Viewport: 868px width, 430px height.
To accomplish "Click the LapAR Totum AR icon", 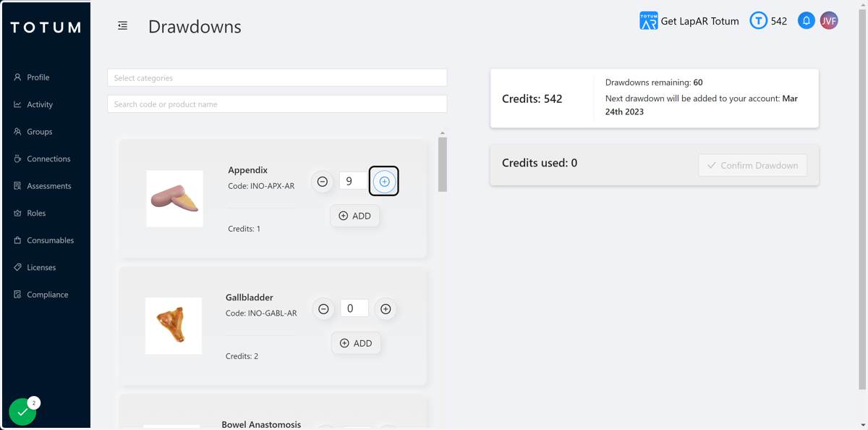I will pos(649,21).
